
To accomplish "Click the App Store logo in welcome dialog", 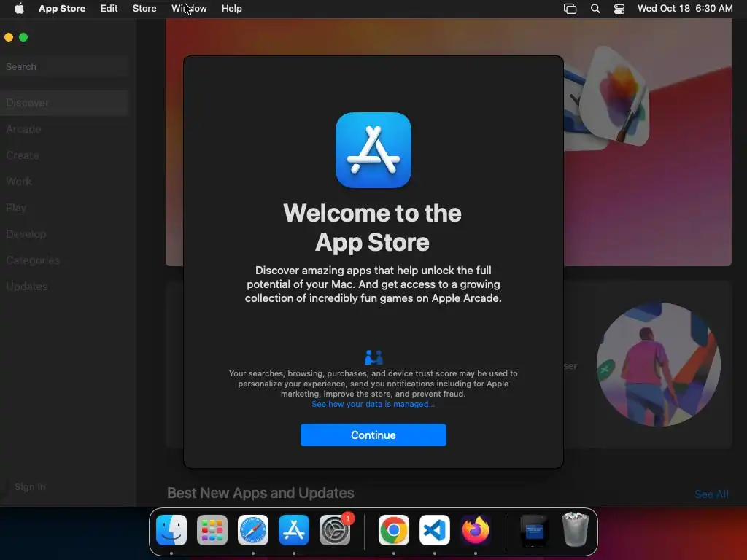I will [x=373, y=150].
